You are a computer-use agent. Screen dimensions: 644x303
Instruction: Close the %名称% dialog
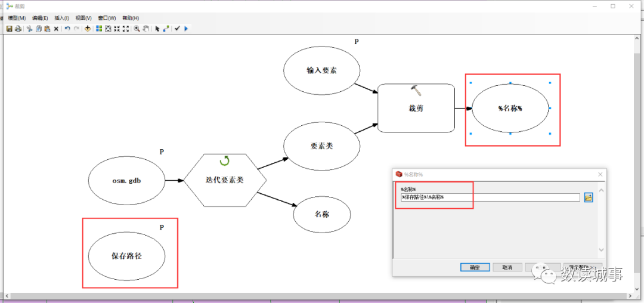(600, 175)
